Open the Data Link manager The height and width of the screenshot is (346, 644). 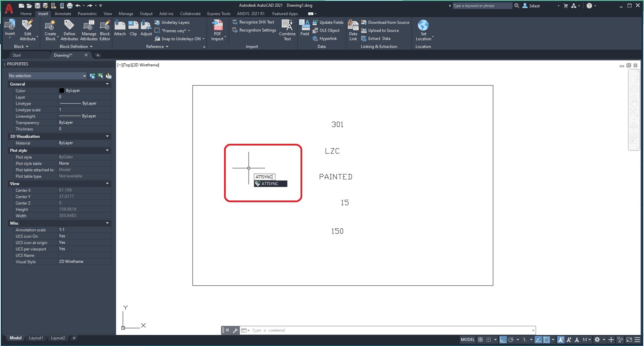pyautogui.click(x=353, y=30)
